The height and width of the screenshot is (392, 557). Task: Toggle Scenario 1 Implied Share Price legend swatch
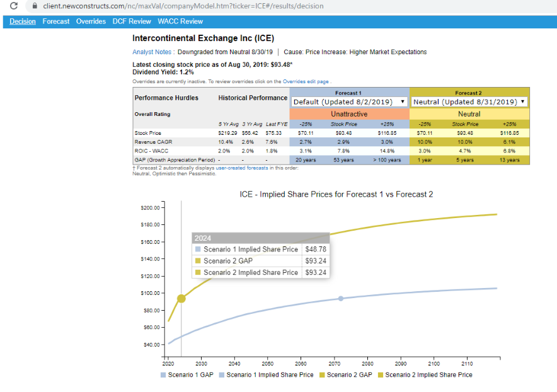pos(222,375)
